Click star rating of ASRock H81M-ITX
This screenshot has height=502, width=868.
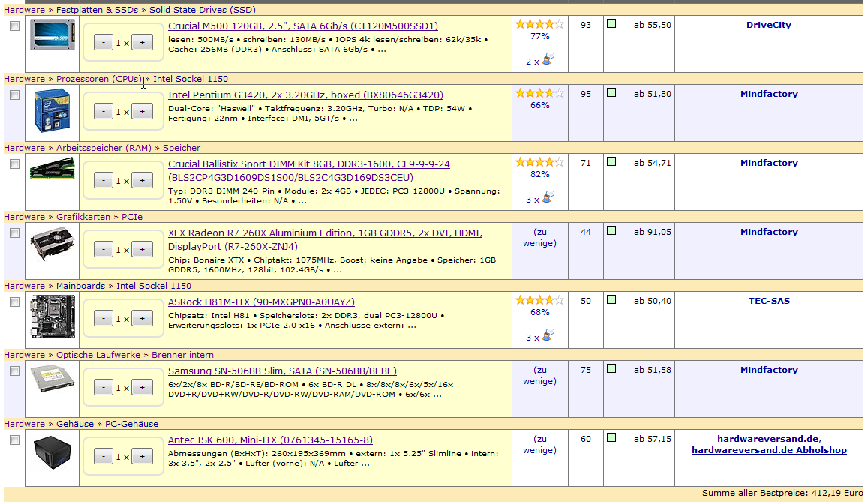(x=539, y=300)
